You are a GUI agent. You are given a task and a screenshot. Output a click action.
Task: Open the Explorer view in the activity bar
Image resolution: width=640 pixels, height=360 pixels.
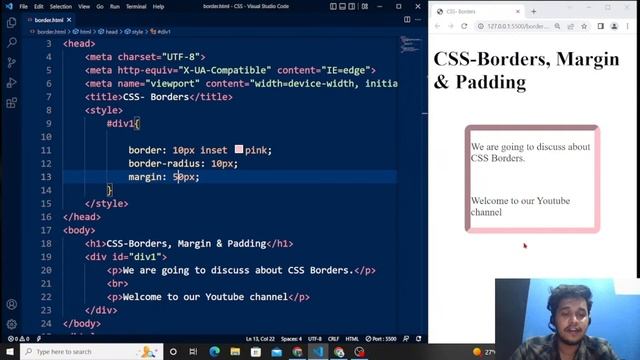(11, 22)
